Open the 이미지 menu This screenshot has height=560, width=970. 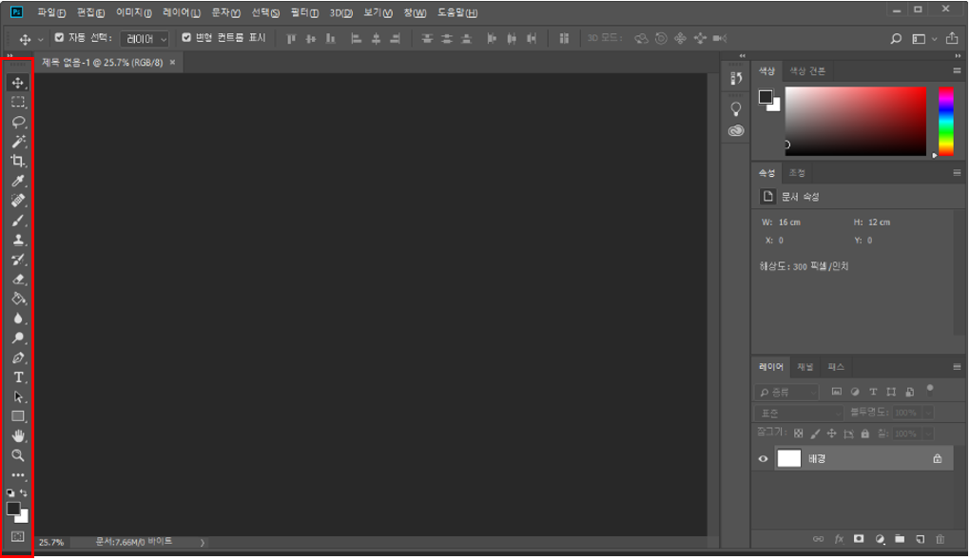(134, 12)
